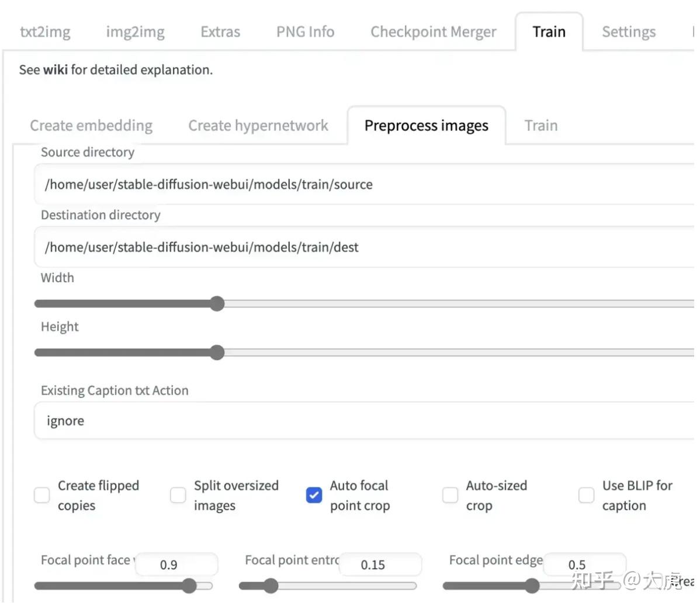Click the Destination directory text field
This screenshot has height=609, width=700.
coord(362,247)
